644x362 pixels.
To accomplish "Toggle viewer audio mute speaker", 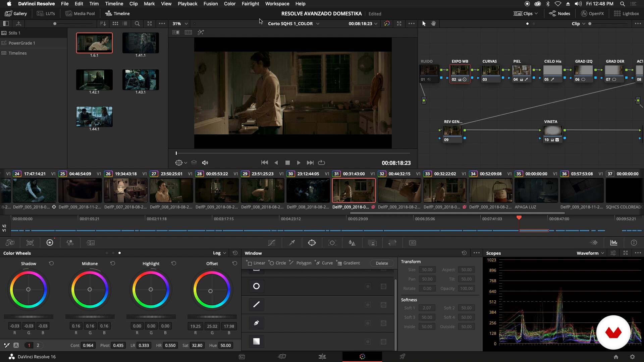I will (205, 163).
